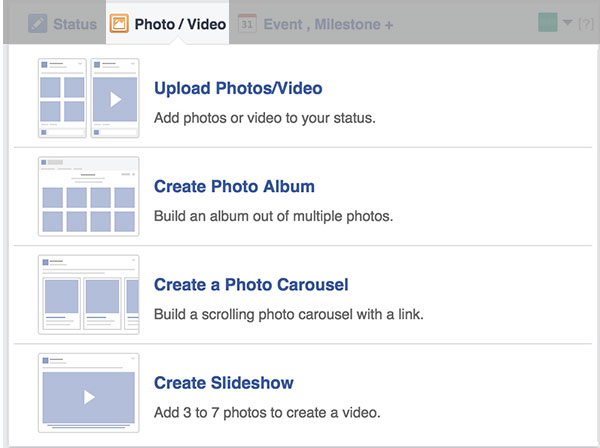Click the photo carousel preview thumbnail
This screenshot has height=448, width=600.
pyautogui.click(x=88, y=294)
